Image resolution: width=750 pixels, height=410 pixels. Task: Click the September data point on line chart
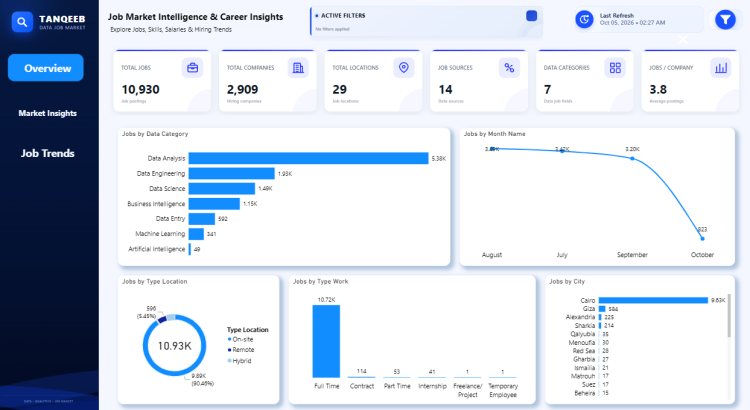(632, 158)
